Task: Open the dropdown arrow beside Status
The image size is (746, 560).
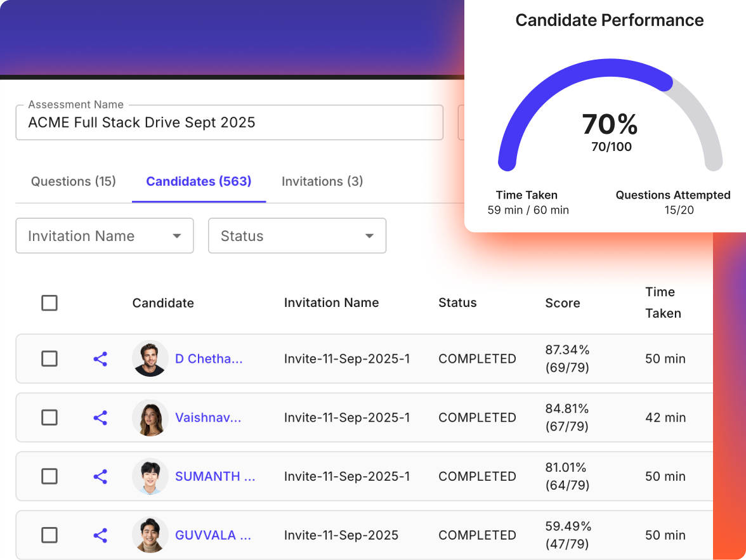Action: point(370,235)
